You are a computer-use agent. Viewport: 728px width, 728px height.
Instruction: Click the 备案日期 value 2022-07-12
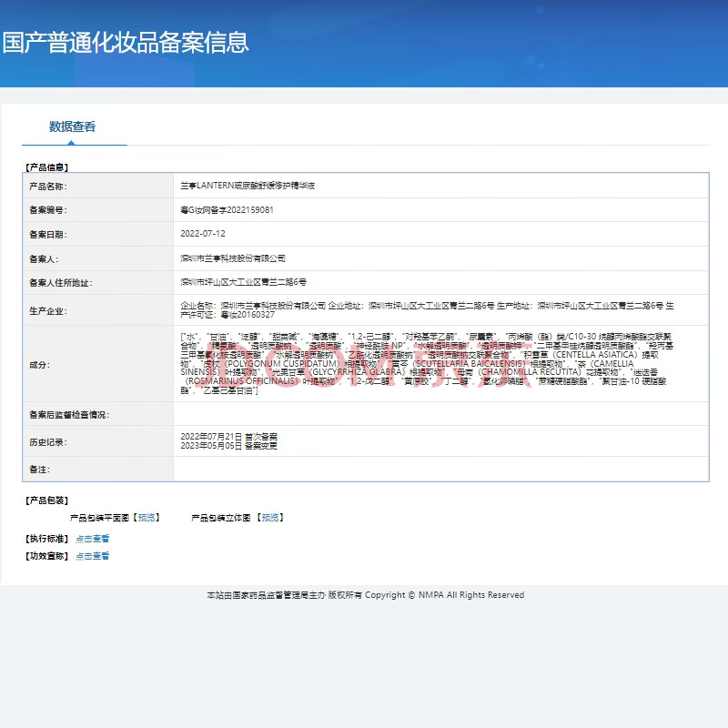(203, 234)
